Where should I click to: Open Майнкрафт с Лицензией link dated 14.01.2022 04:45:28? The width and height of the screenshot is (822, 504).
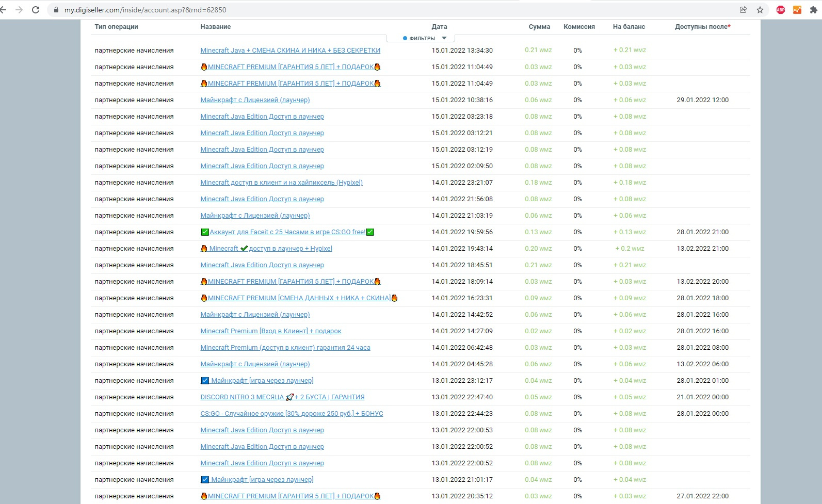coord(255,364)
